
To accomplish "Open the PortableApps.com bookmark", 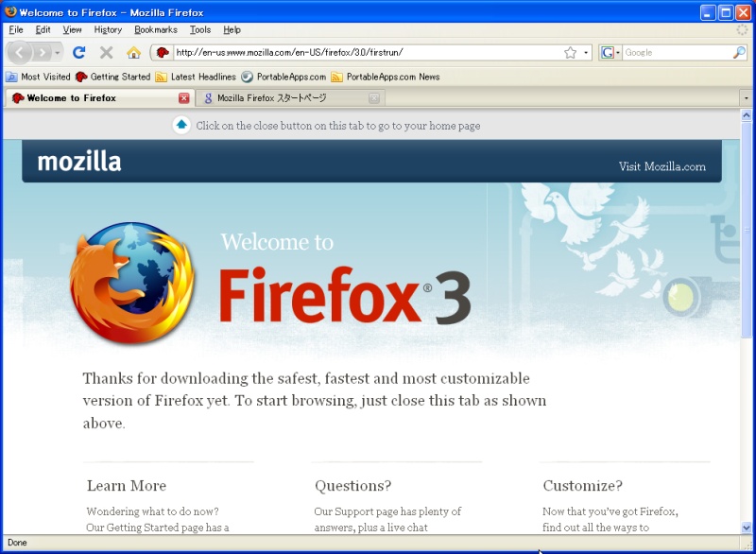I will coord(283,77).
